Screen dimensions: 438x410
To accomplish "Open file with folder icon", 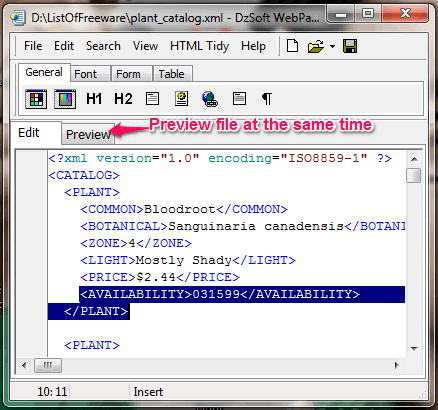I will pyautogui.click(x=315, y=46).
